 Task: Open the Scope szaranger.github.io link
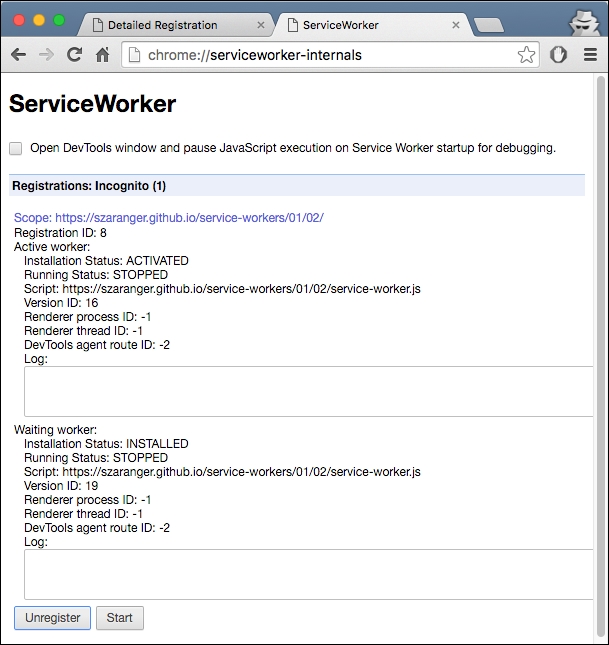(168, 218)
